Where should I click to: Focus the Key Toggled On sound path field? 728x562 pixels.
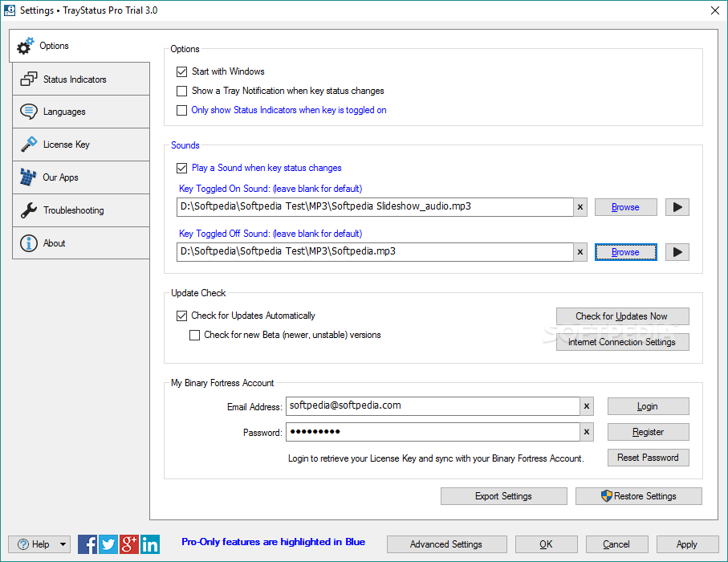click(x=375, y=207)
